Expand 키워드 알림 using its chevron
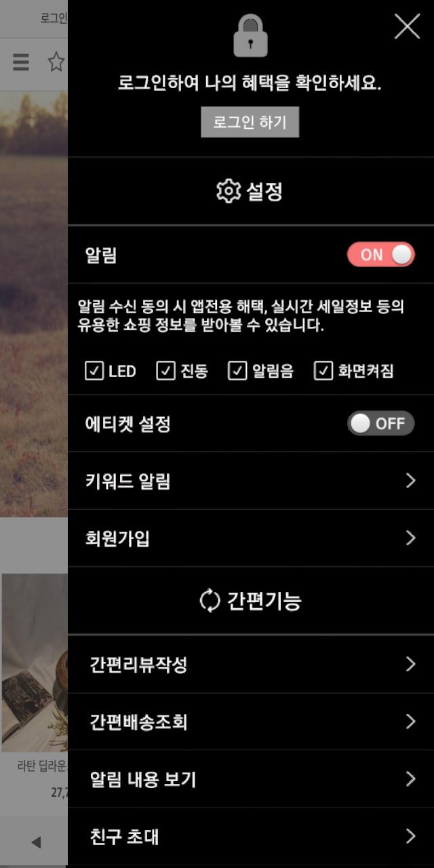434x868 pixels. (410, 481)
